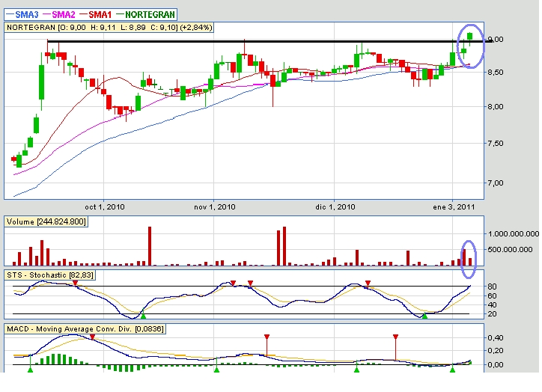Click the MACD red sell marker in mid-December

pos(395,337)
